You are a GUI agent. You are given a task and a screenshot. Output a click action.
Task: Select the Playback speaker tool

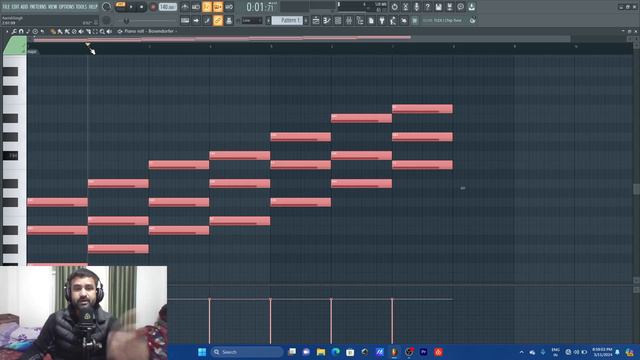(109, 31)
